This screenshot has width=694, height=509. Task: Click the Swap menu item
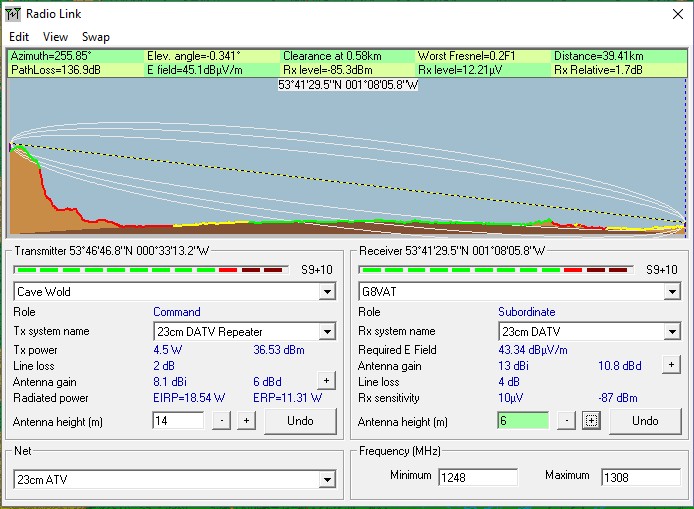click(96, 37)
